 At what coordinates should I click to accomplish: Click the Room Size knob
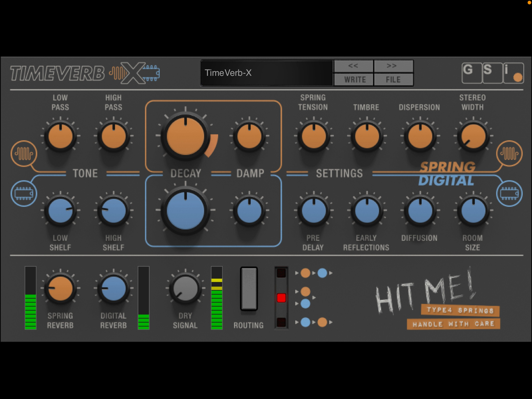[473, 211]
